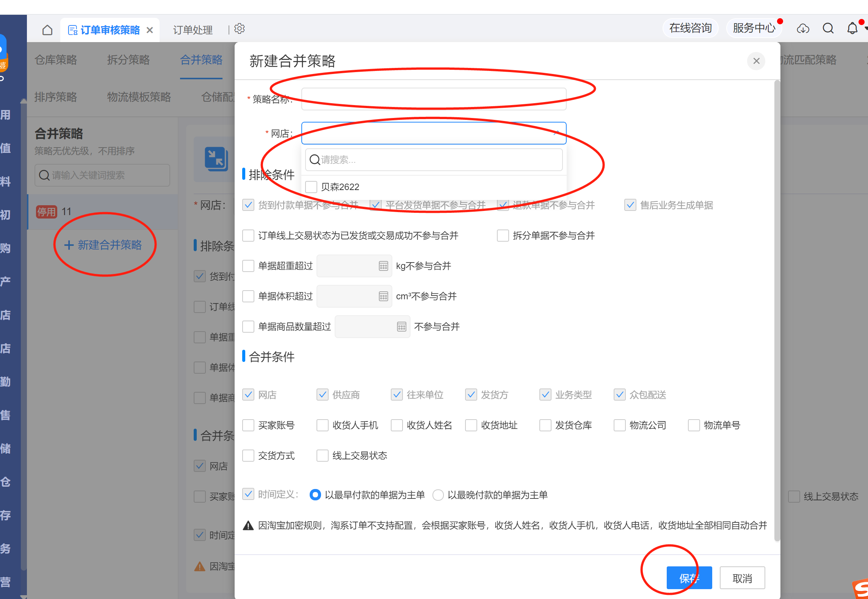Screen dimensions: 868x599
Task: Check 拆分单据不参与合并
Action: (503, 236)
